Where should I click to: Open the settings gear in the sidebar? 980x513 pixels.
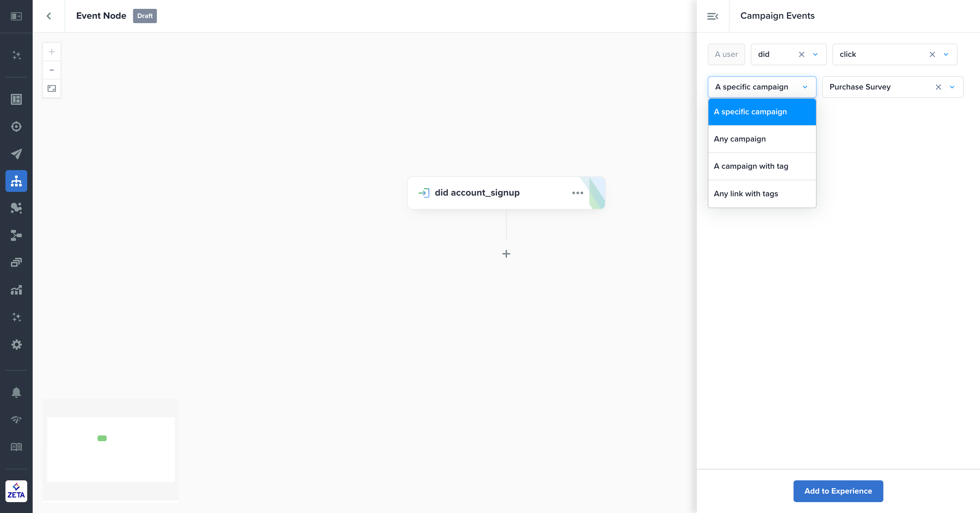click(x=16, y=345)
